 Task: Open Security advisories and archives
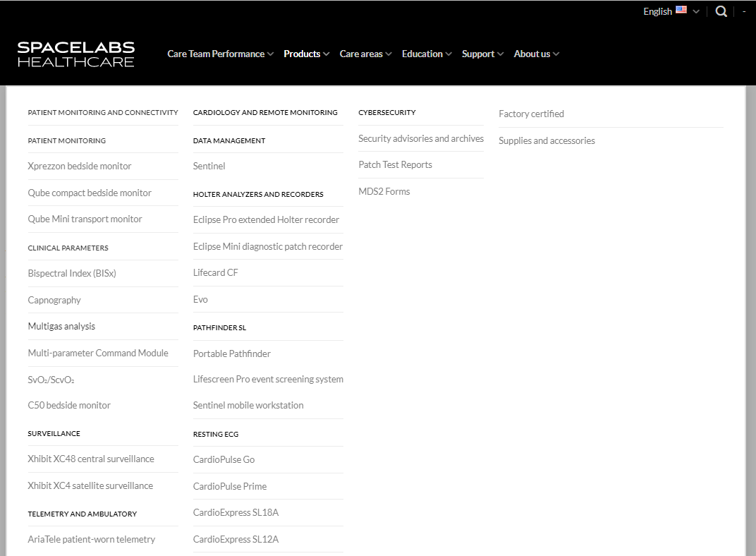[x=421, y=138]
